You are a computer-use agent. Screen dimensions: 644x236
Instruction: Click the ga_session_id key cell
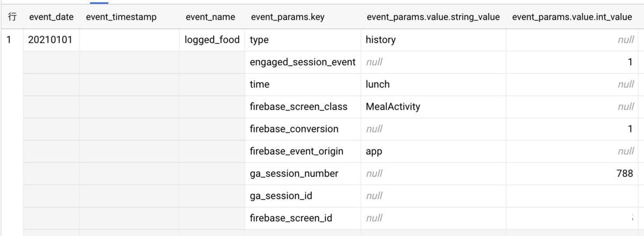(303, 196)
